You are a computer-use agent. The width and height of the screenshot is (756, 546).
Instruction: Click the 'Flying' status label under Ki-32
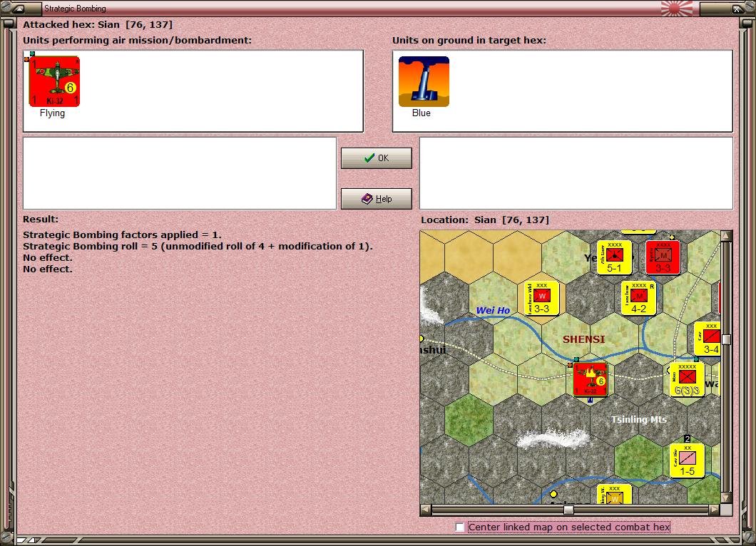pos(52,113)
